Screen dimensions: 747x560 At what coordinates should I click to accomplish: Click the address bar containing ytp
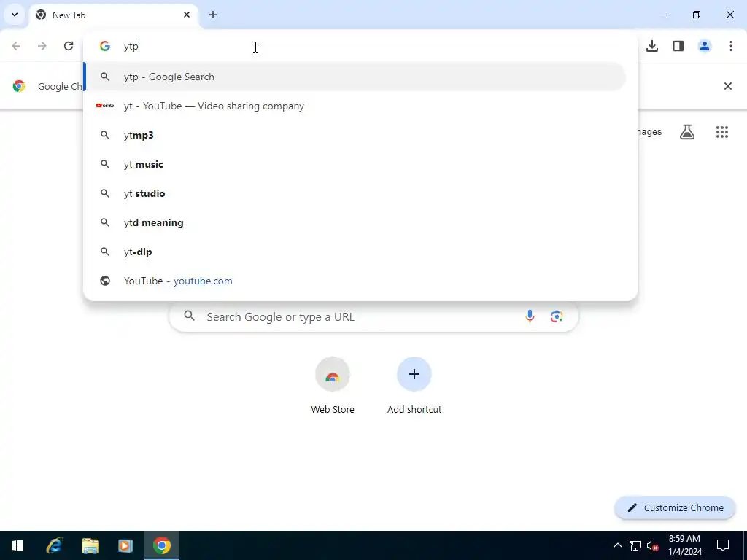(x=360, y=46)
